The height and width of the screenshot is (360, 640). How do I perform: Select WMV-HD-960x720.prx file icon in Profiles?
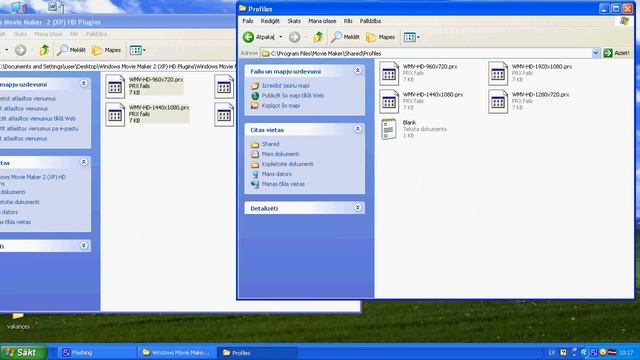[389, 73]
